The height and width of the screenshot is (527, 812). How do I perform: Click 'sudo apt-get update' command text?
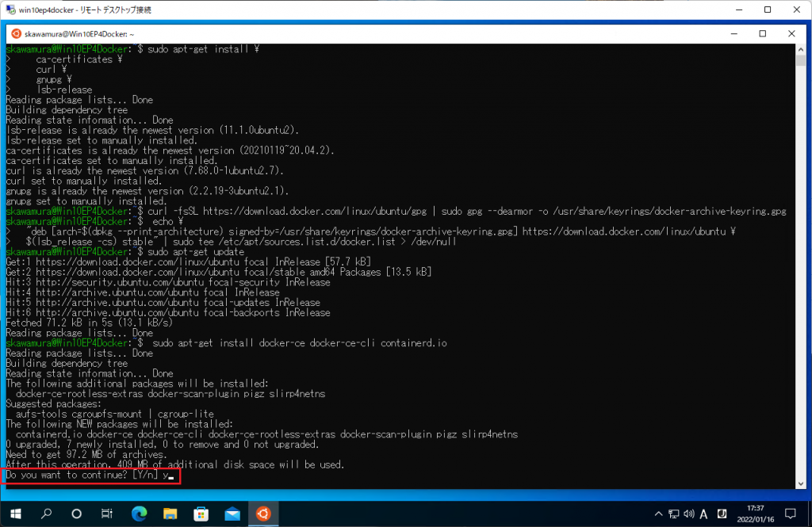(x=196, y=251)
